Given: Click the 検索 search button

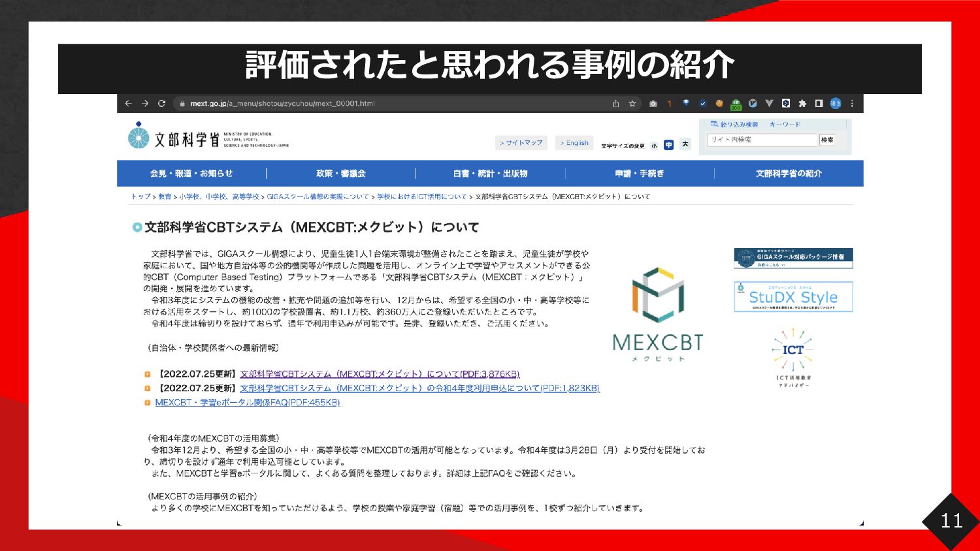Looking at the screenshot, I should coord(827,140).
